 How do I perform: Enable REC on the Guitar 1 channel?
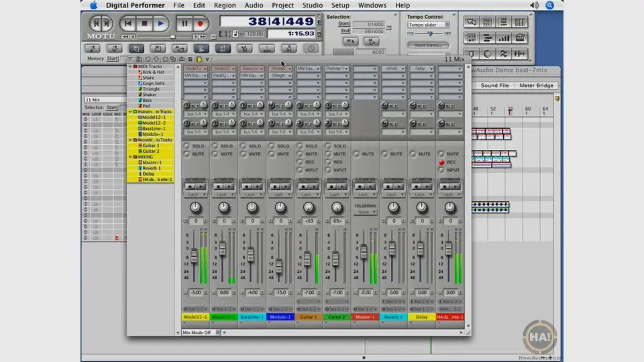click(x=300, y=162)
